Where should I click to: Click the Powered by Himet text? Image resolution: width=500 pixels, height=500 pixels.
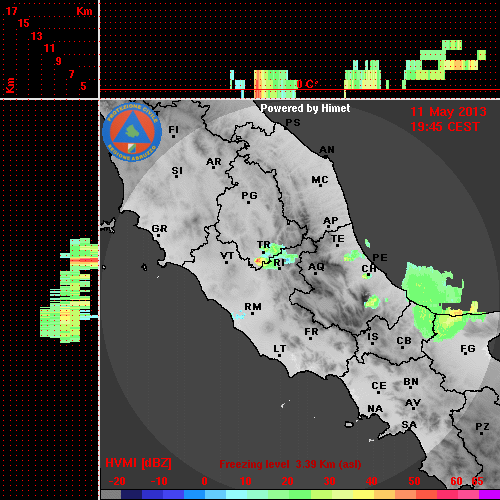coord(305,108)
